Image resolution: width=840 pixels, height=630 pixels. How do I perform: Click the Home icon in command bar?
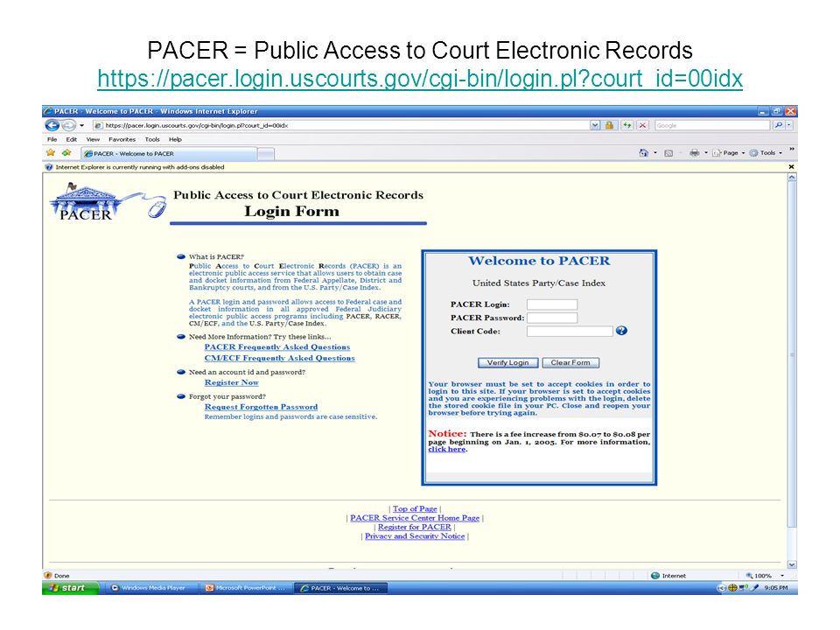pyautogui.click(x=643, y=152)
